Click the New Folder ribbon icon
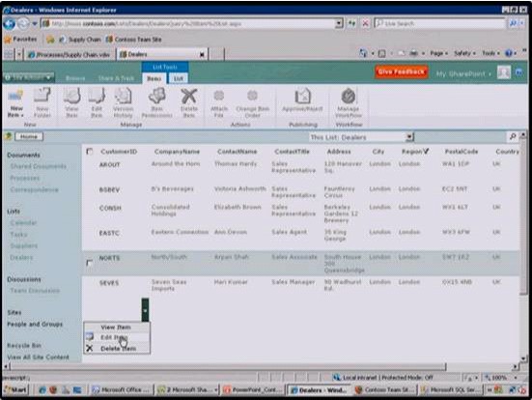 point(42,102)
